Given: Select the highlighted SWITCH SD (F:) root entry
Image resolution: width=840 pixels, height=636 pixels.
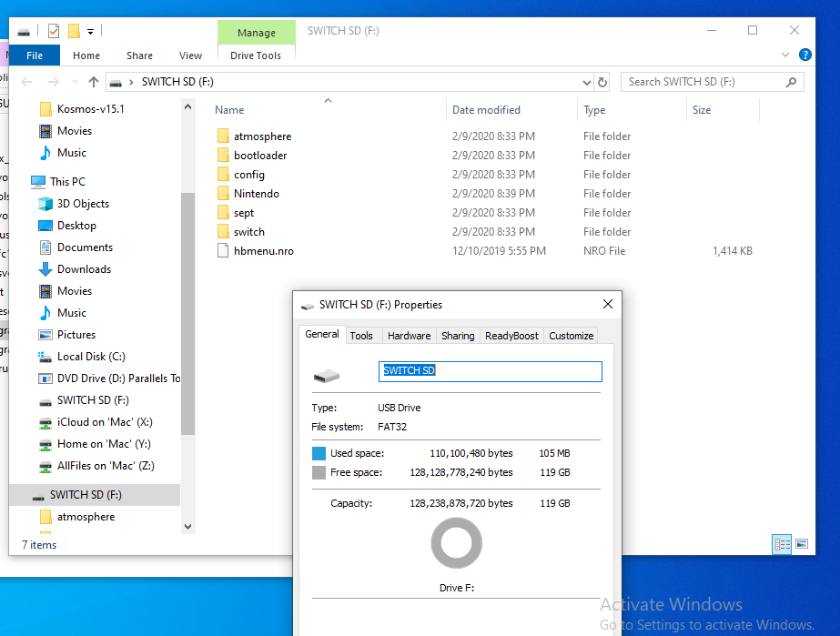Looking at the screenshot, I should click(x=95, y=495).
